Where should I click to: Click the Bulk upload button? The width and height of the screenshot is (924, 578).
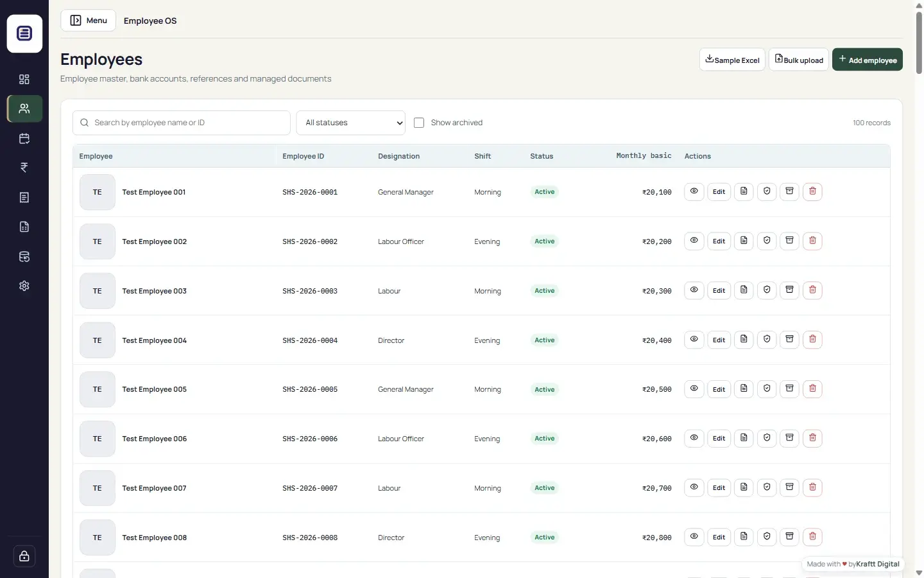[799, 60]
